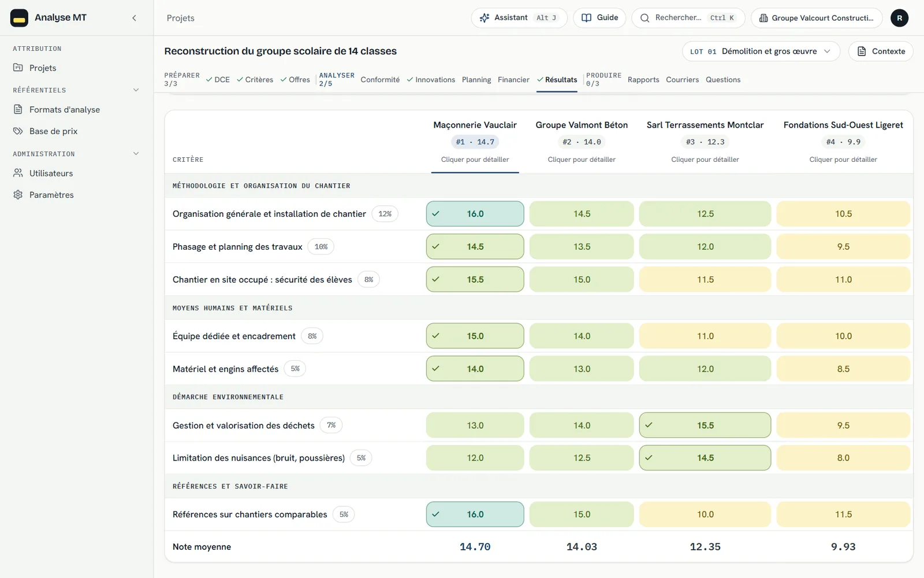Click the search magnifier icon

pyautogui.click(x=645, y=18)
